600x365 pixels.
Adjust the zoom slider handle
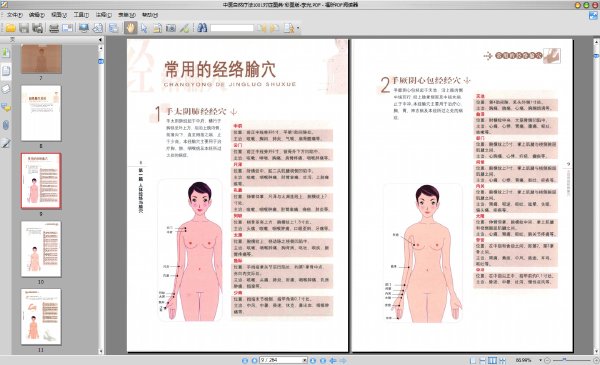pyautogui.click(x=565, y=360)
